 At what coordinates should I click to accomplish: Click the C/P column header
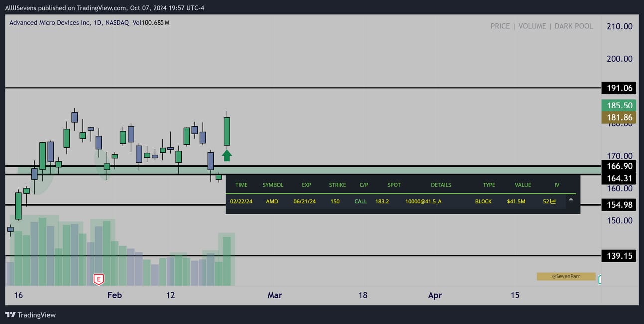click(364, 185)
